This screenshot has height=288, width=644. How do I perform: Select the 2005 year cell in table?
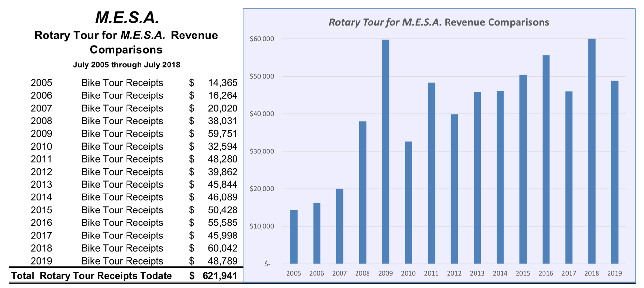point(41,83)
